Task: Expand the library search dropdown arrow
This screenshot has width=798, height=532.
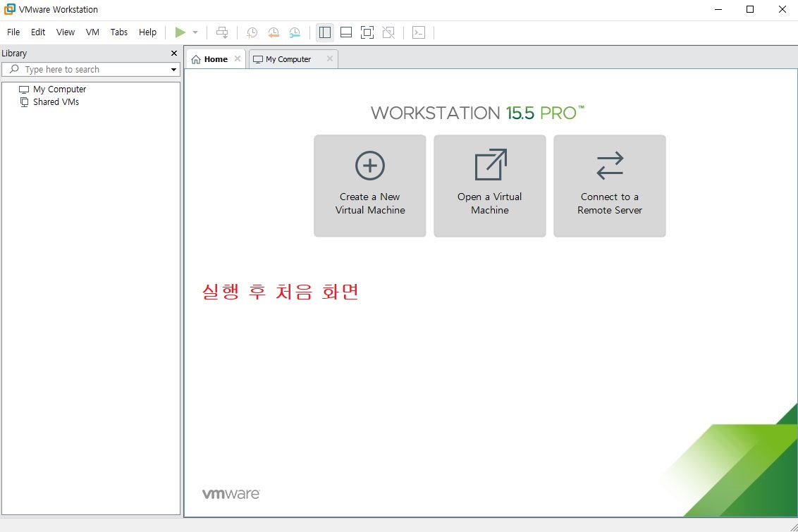Action: point(173,70)
